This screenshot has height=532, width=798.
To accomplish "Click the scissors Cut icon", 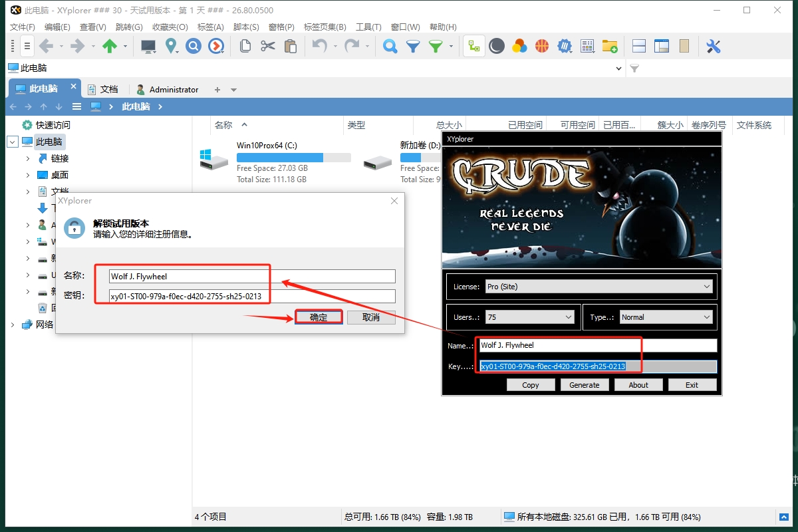I will pyautogui.click(x=268, y=46).
